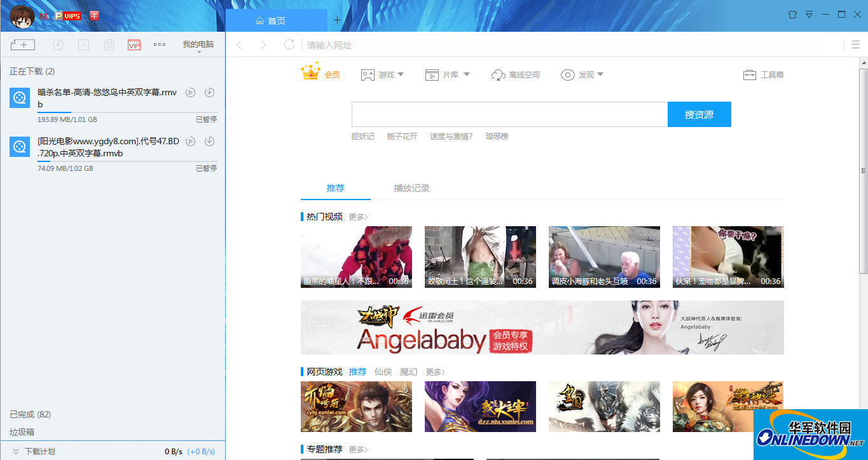Viewport: 868px width, 460px height.
Task: Open a new tab with plus
Action: (337, 20)
